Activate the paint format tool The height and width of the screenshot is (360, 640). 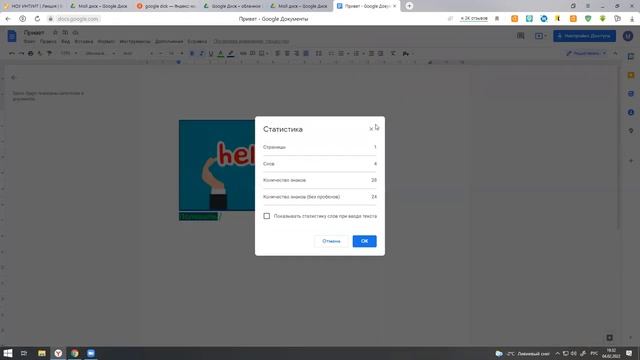point(49,53)
